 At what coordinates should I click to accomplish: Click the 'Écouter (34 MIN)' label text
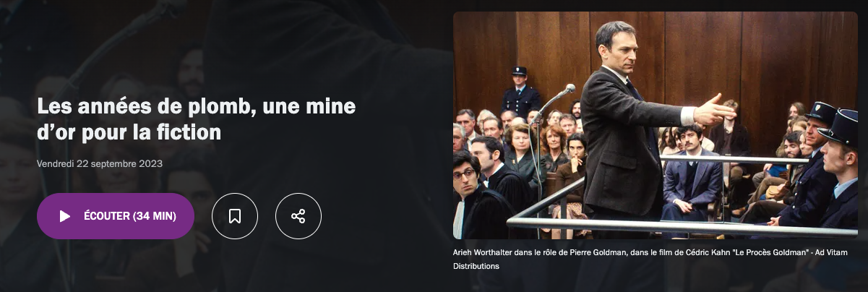point(130,216)
